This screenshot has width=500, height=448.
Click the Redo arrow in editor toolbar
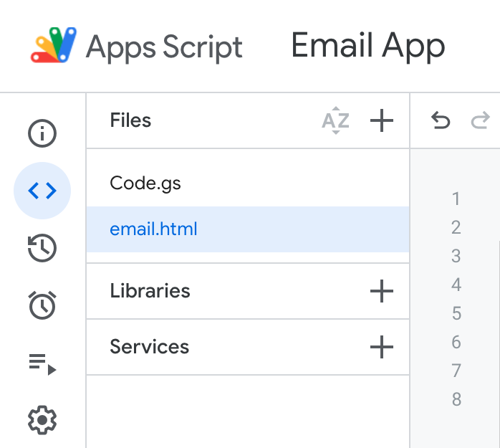tap(480, 120)
